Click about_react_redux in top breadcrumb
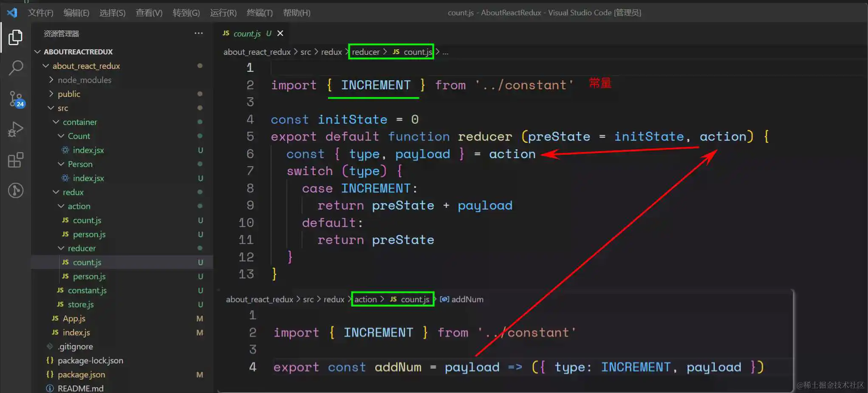The image size is (868, 393). click(x=257, y=52)
